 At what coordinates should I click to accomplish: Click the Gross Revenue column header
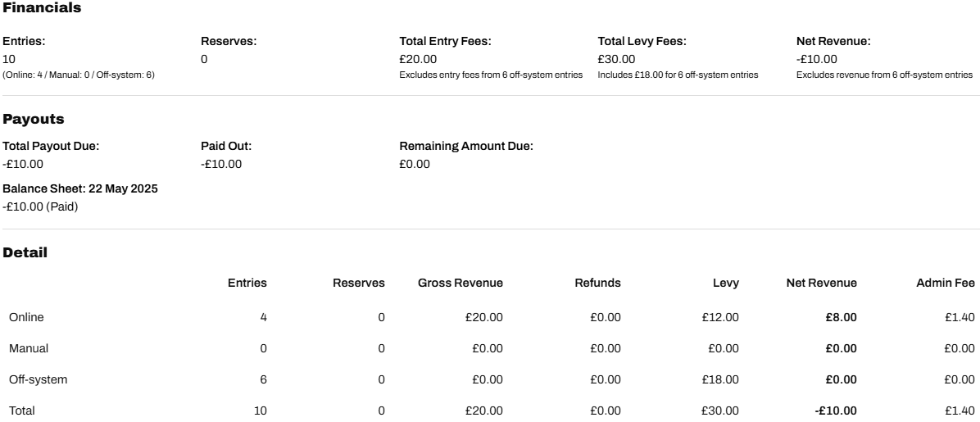pyautogui.click(x=461, y=284)
